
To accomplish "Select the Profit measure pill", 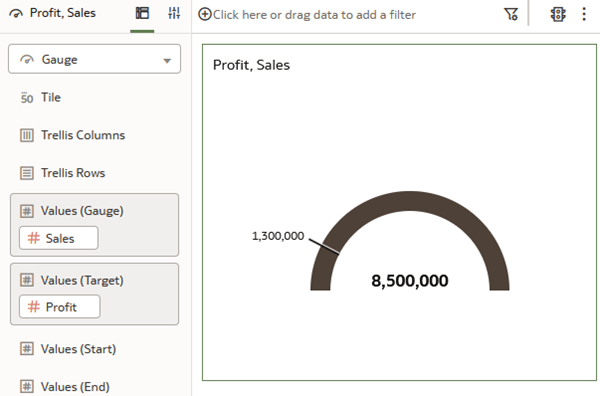I will [x=60, y=306].
